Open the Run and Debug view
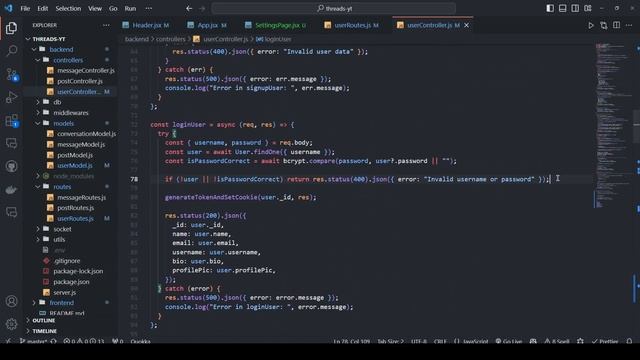The image size is (640, 360). (11, 97)
